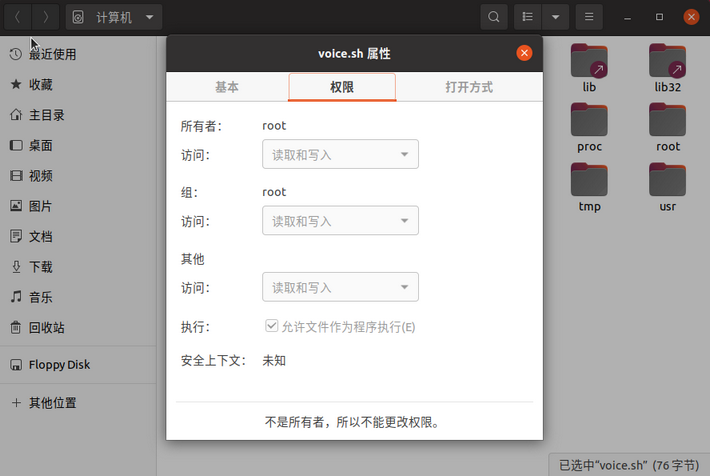Toggle 允许文件作为程序执行 checkbox
Viewport: 710px width, 476px height.
coord(271,327)
